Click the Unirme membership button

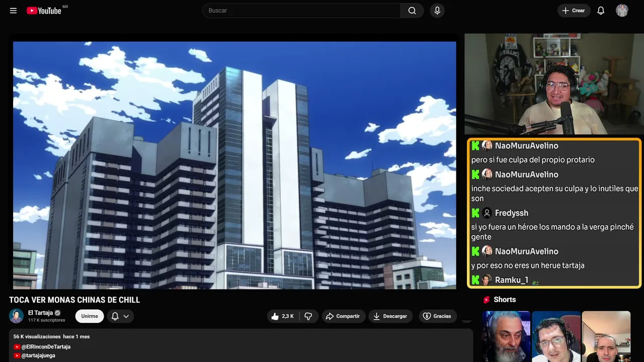[x=90, y=316]
